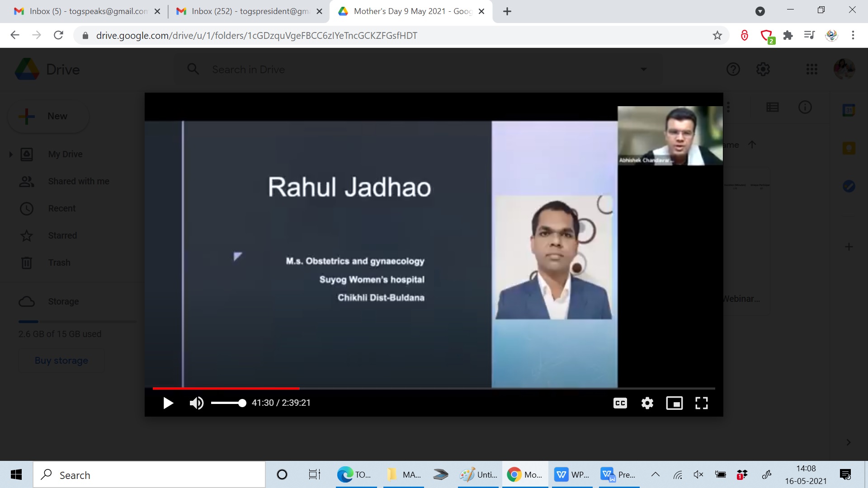Open Google Tasks side panel icon

pyautogui.click(x=849, y=186)
